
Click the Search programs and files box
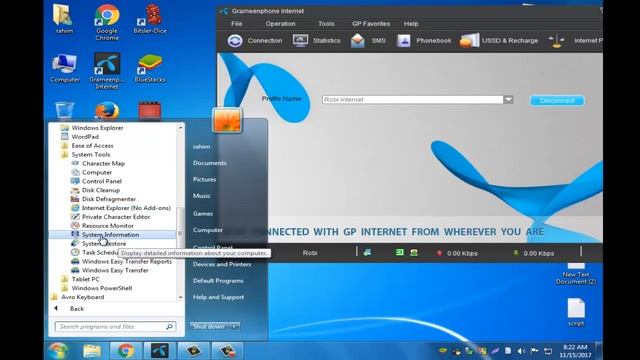click(115, 327)
